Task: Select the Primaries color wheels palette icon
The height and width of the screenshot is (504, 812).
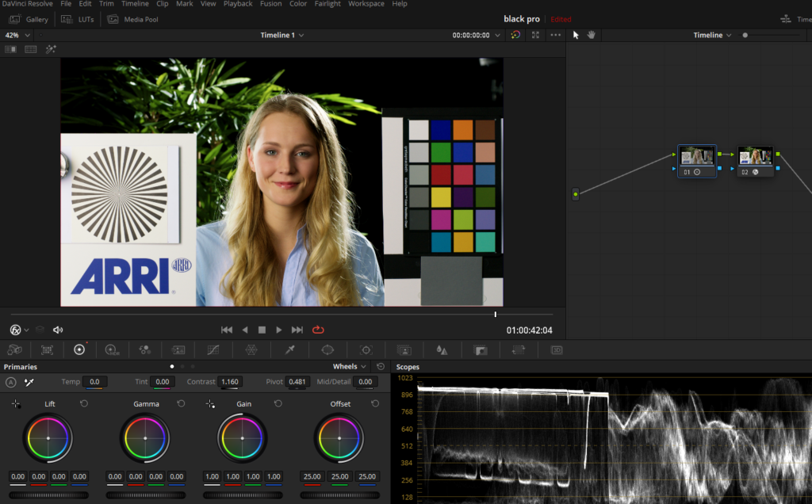Action: point(79,350)
